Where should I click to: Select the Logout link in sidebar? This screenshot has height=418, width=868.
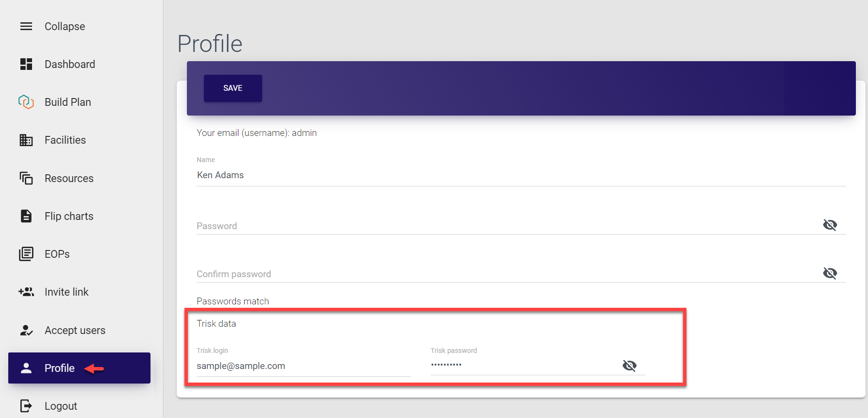click(x=61, y=406)
